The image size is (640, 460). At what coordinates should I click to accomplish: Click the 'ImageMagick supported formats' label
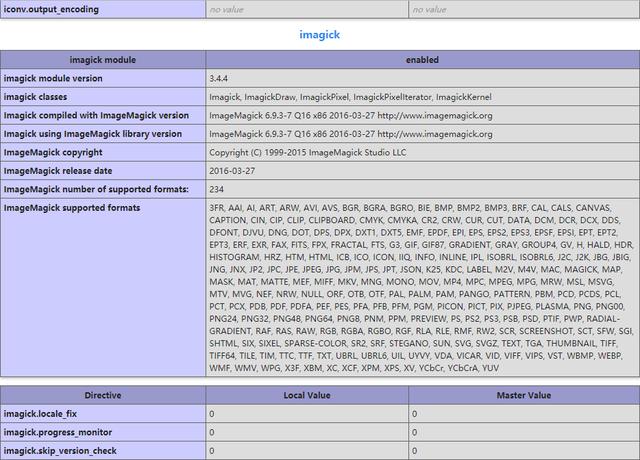coord(72,208)
